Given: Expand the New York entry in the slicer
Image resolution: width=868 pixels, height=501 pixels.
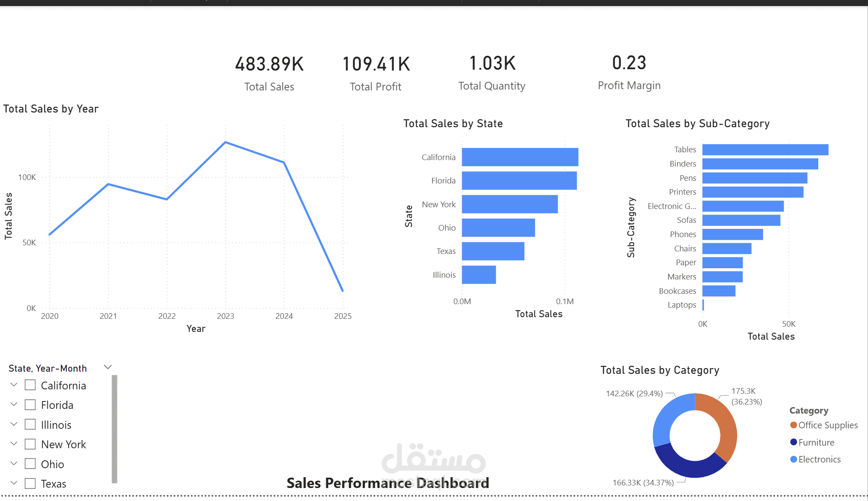Looking at the screenshot, I should [x=13, y=443].
